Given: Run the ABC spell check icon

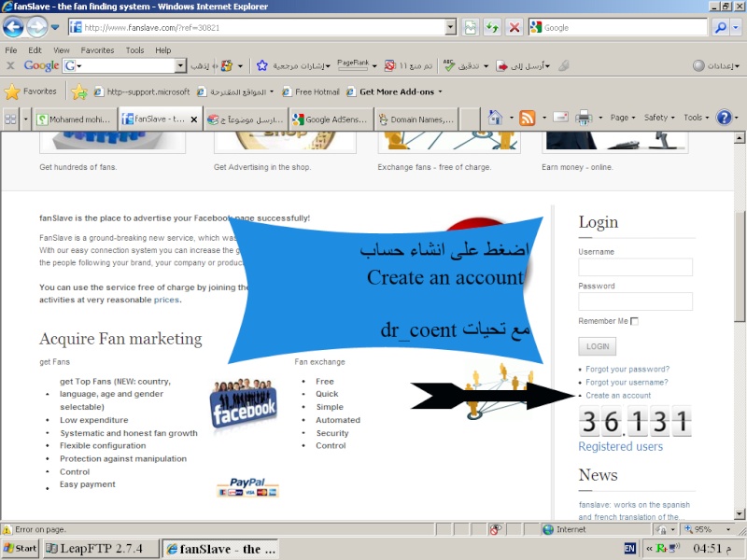Looking at the screenshot, I should [449, 65].
